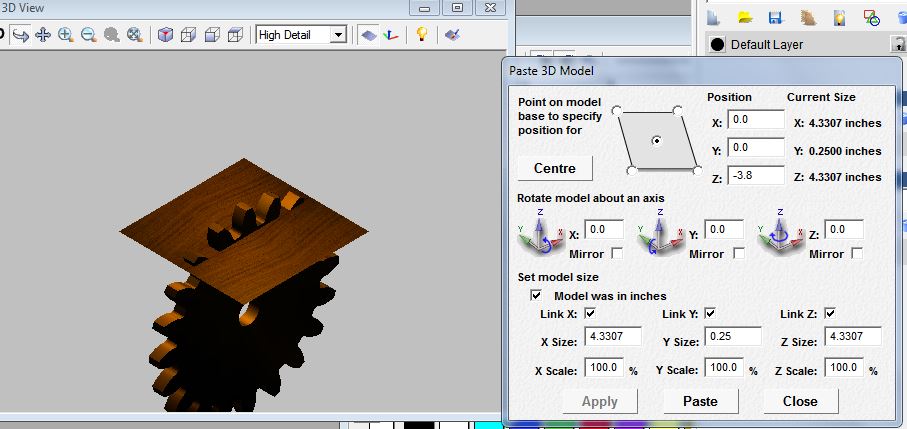907x429 pixels.
Task: Toggle the Link X checkbox
Action: [589, 314]
